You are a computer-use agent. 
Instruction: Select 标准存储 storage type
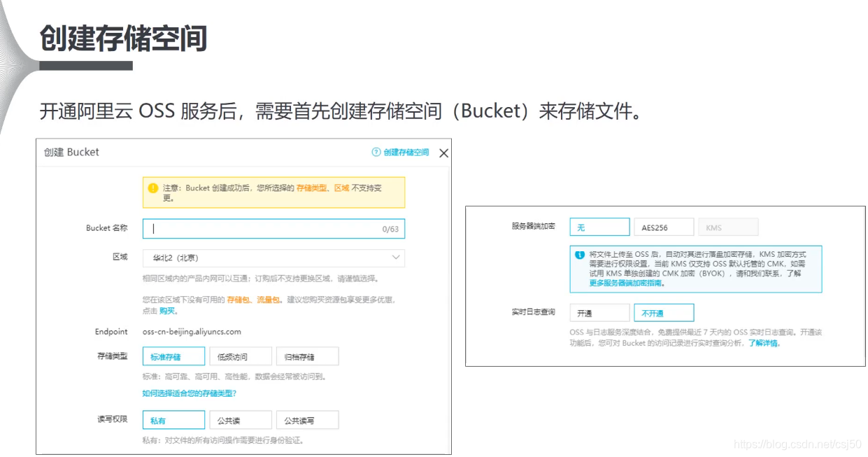coord(173,356)
